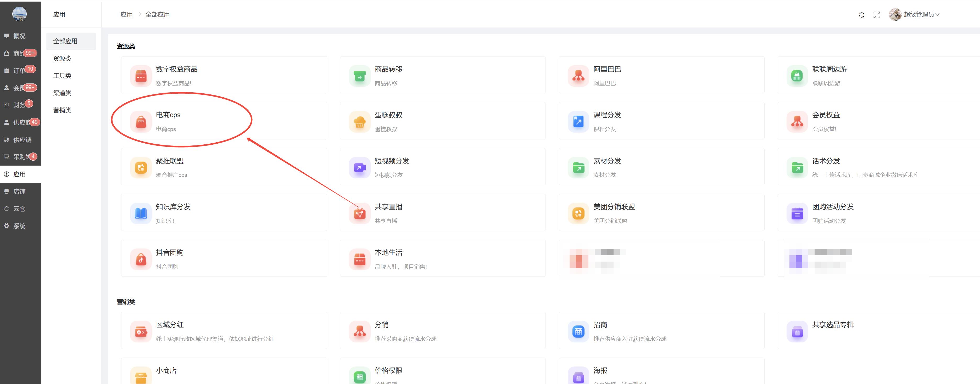980x384 pixels.
Task: Select 资源类 category in sidebar
Action: click(62, 58)
